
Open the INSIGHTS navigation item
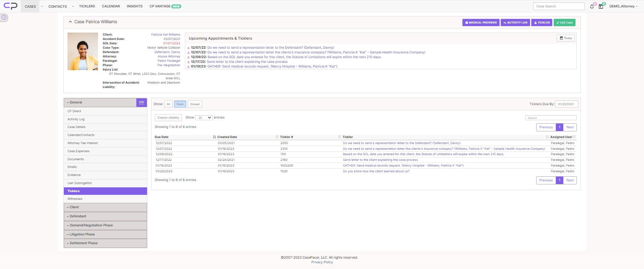click(135, 6)
